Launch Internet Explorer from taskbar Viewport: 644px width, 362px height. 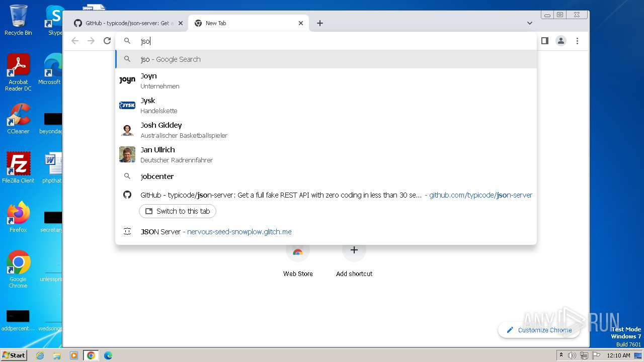pyautogui.click(x=40, y=355)
